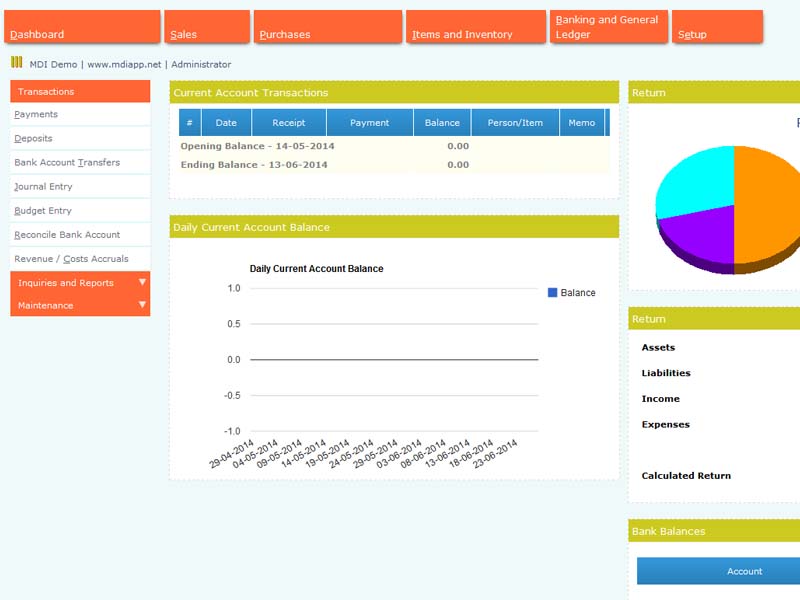
Task: Click the blue Balance legend square
Action: pos(552,293)
